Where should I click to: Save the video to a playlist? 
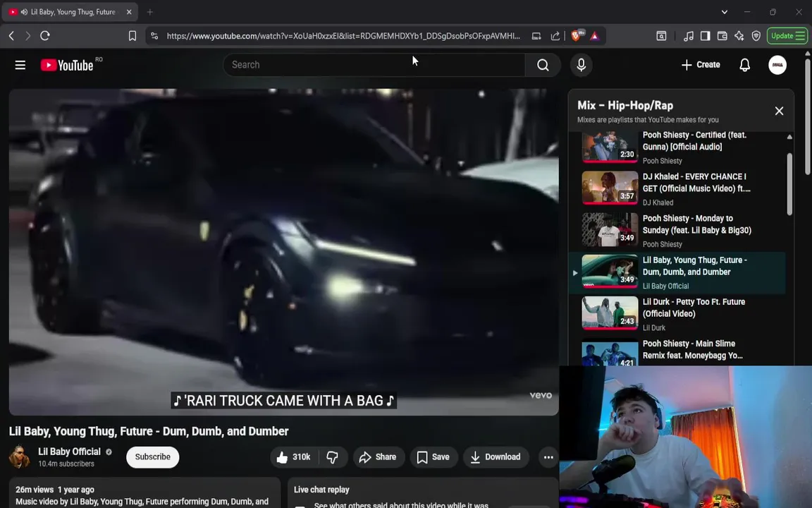433,456
